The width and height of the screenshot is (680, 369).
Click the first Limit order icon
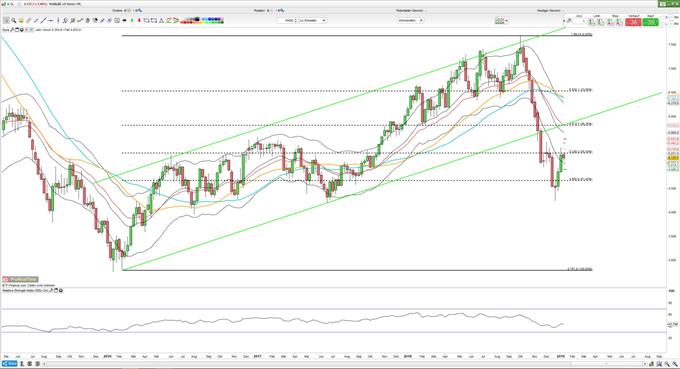pos(592,22)
